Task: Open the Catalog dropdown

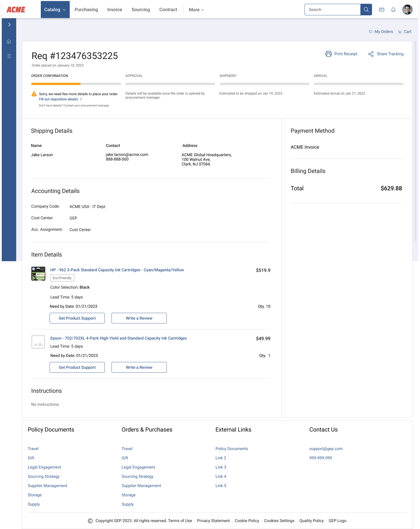Action: coord(55,10)
